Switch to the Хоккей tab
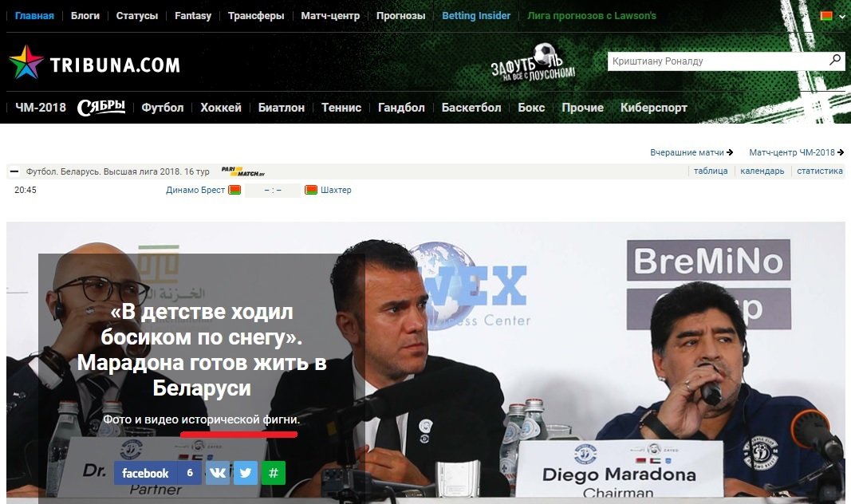This screenshot has height=504, width=851. pyautogui.click(x=221, y=108)
